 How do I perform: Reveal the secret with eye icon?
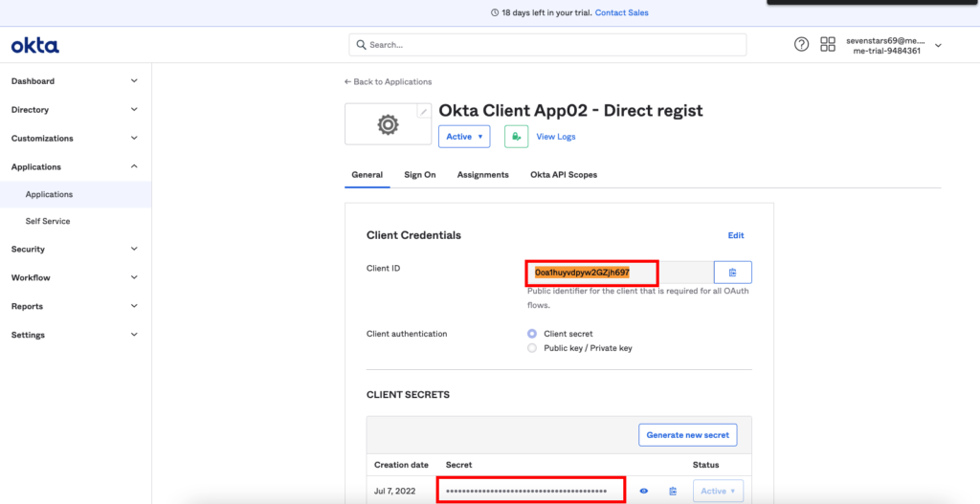coord(644,491)
